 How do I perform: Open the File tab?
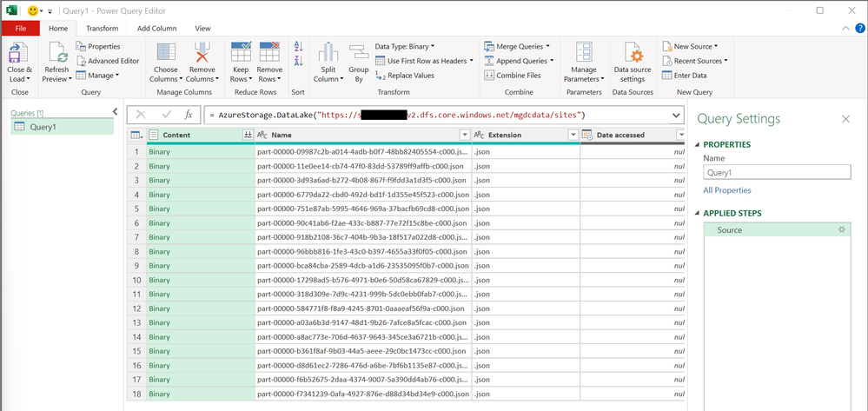(x=21, y=29)
